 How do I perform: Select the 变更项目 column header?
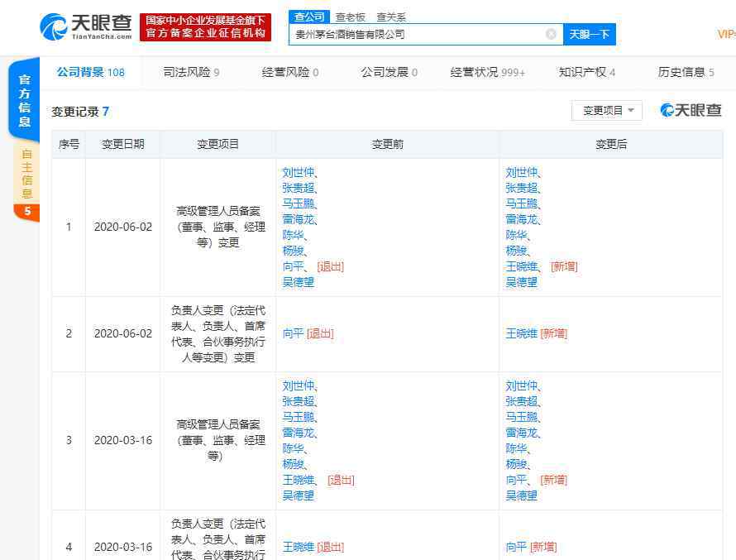click(x=217, y=144)
